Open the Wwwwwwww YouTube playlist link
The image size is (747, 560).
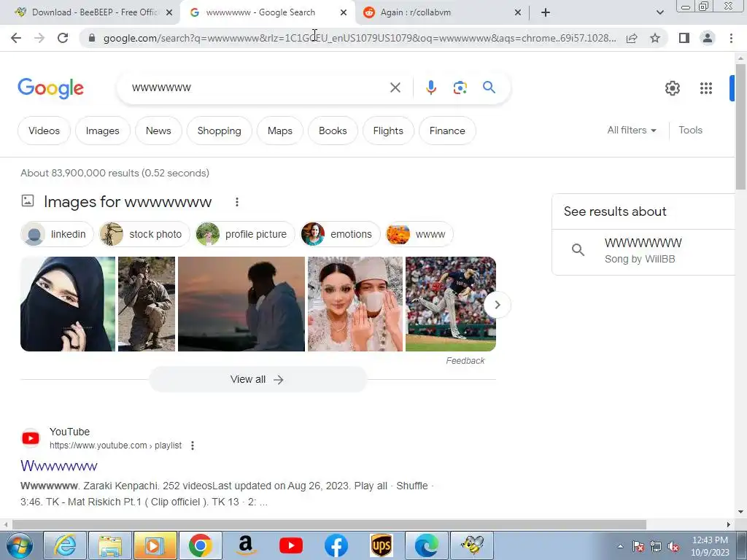coord(59,466)
